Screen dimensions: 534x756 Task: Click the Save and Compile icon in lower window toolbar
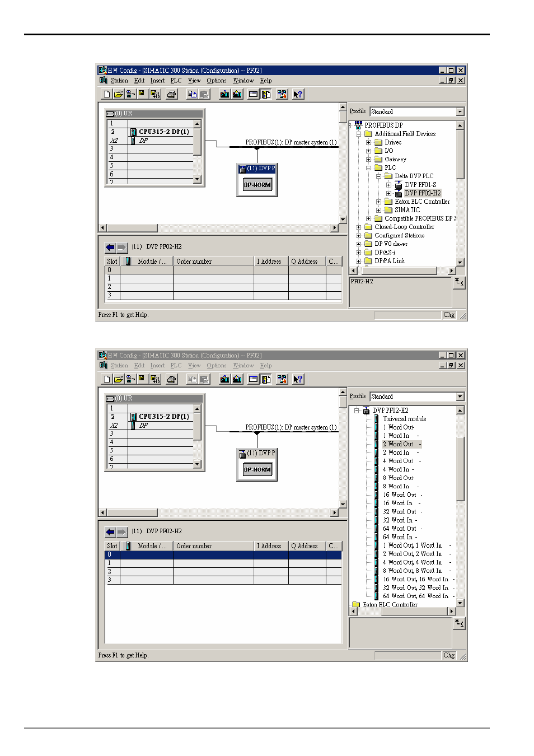tap(155, 379)
